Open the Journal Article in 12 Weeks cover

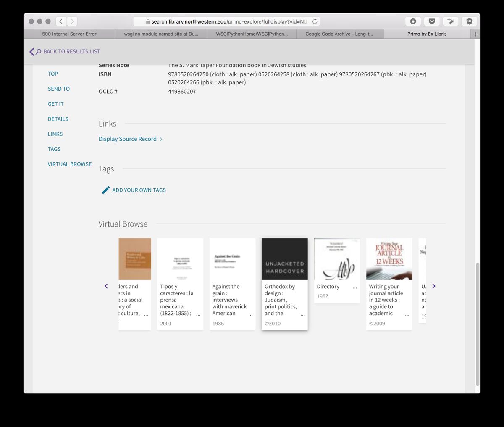click(389, 259)
